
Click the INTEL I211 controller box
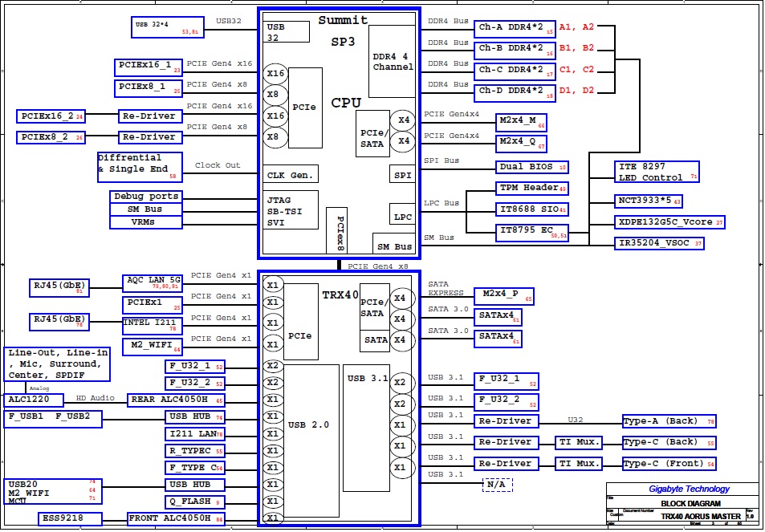click(153, 325)
